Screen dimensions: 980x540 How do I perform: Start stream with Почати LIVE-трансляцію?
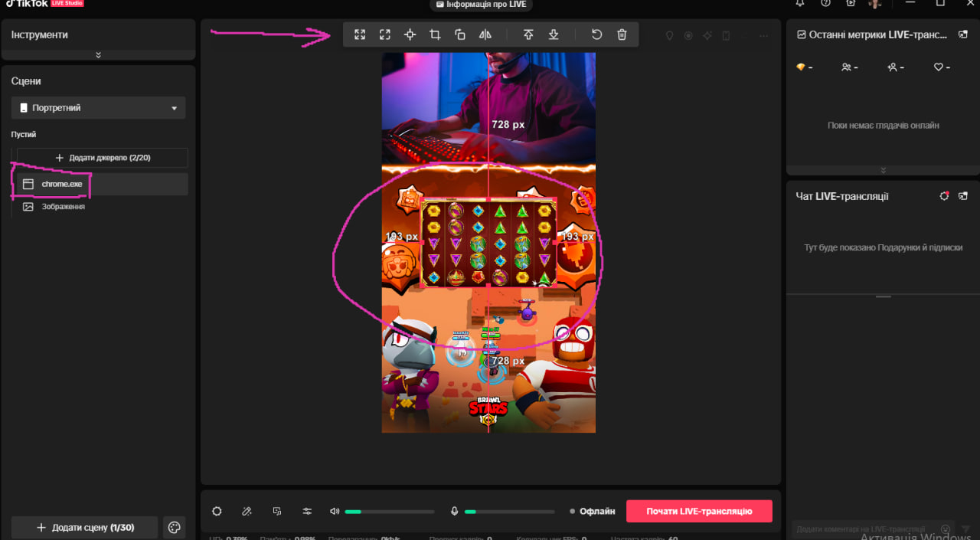point(699,511)
